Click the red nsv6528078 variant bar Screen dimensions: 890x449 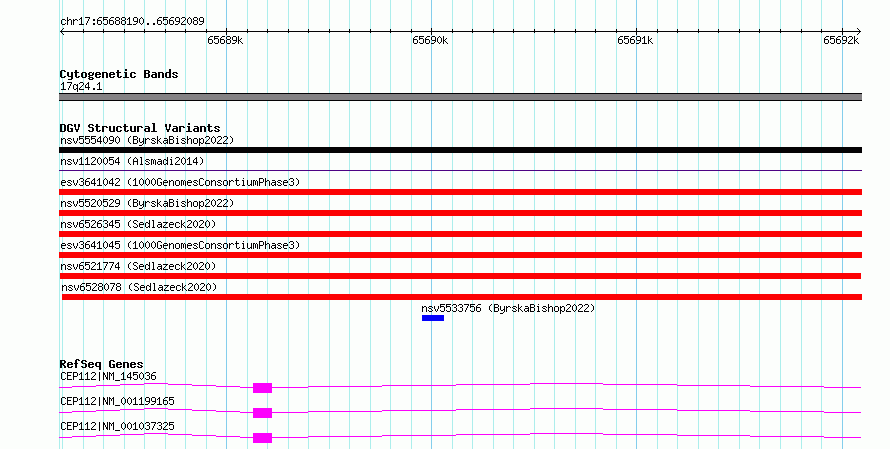click(461, 297)
